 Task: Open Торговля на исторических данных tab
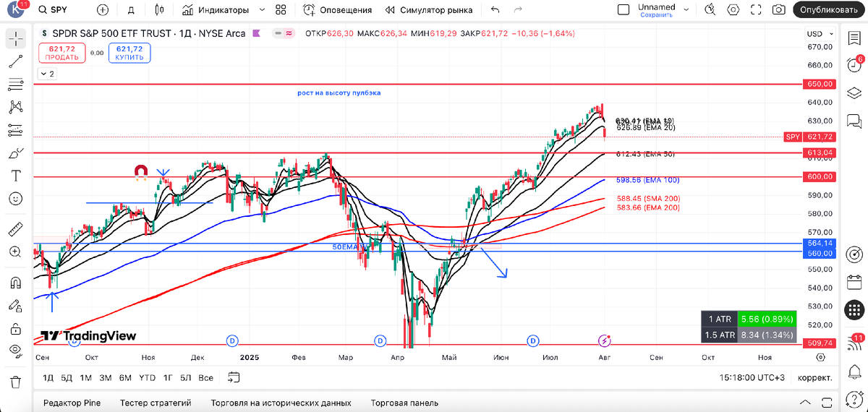pyautogui.click(x=281, y=403)
